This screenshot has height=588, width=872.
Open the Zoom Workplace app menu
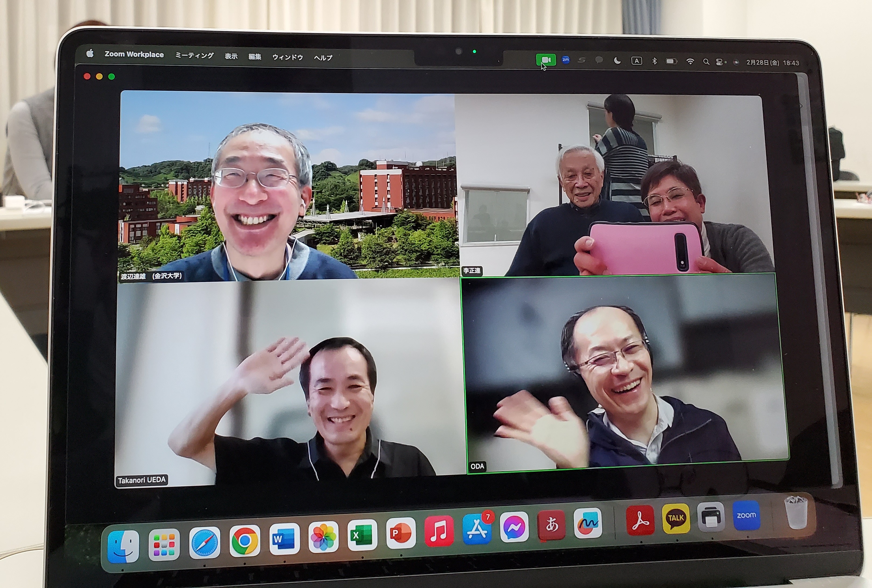coord(134,54)
